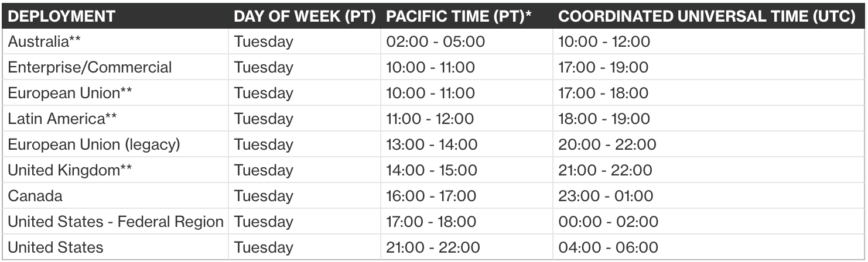This screenshot has width=868, height=262.
Task: Click UTC time 10:00 - 12:00 cell
Action: pyautogui.click(x=604, y=42)
